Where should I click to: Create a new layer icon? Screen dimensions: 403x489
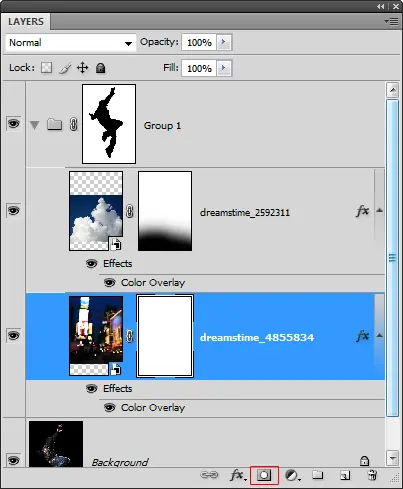[345, 475]
